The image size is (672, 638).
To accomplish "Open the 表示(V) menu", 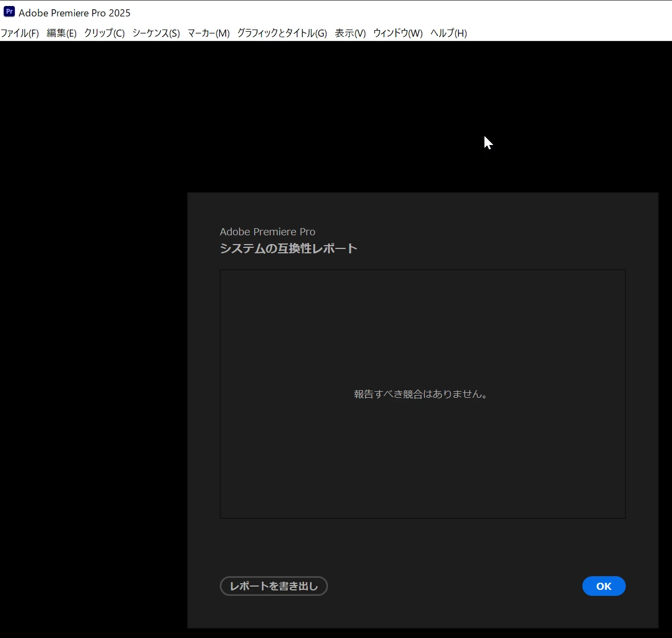I will (x=350, y=33).
